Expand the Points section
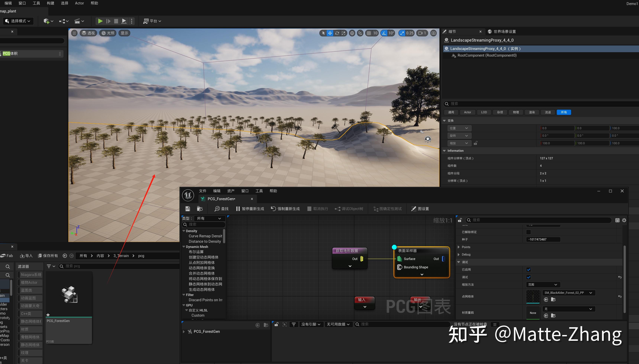 pos(458,247)
